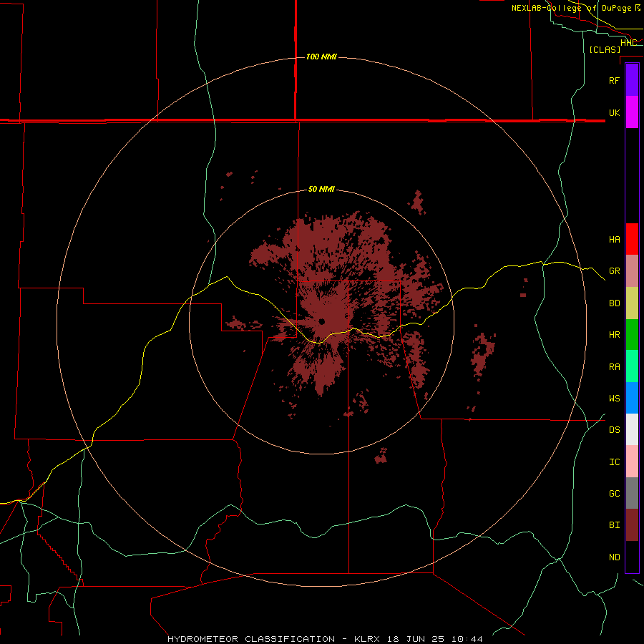
Task: Select the gray GC legend swatch
Action: pyautogui.click(x=632, y=493)
